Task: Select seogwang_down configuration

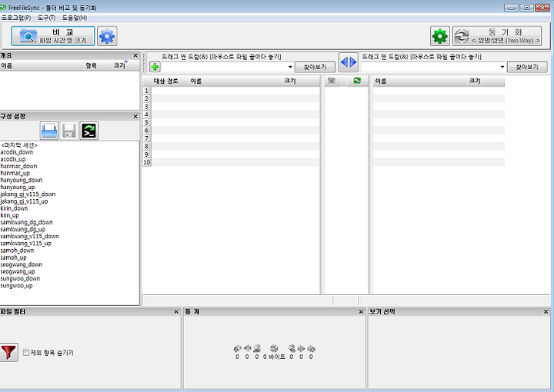Action: pyautogui.click(x=22, y=264)
